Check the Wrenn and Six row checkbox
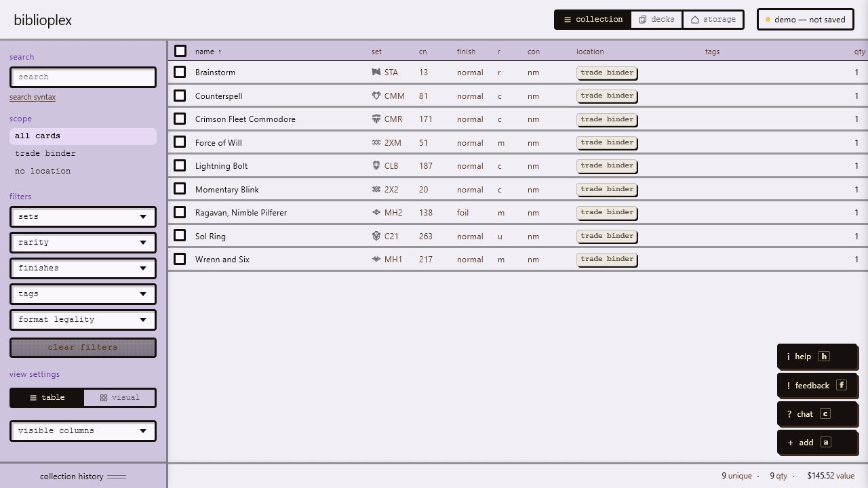This screenshot has height=488, width=868. tap(180, 259)
